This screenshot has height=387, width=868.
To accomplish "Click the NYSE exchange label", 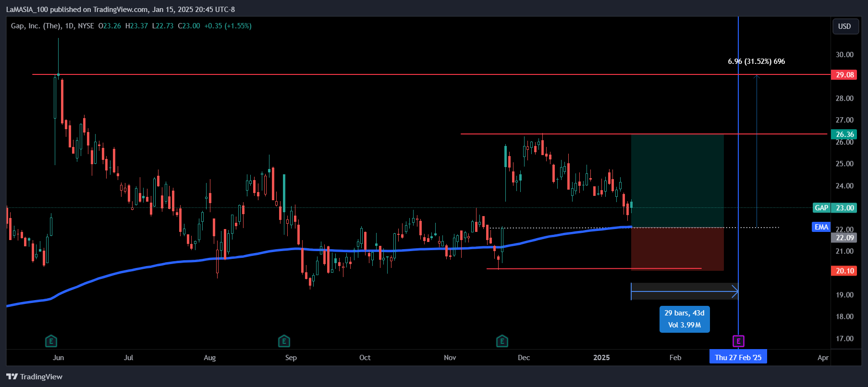I will click(x=86, y=26).
